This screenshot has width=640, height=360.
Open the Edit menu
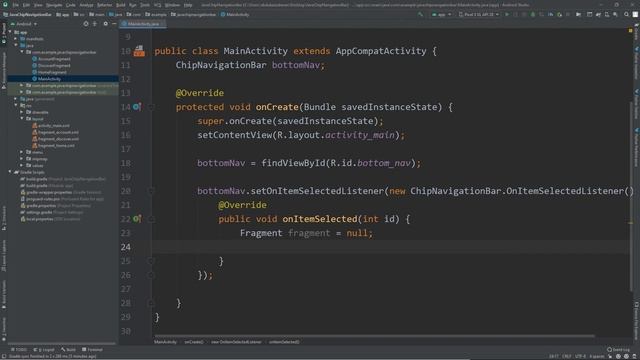27,5
